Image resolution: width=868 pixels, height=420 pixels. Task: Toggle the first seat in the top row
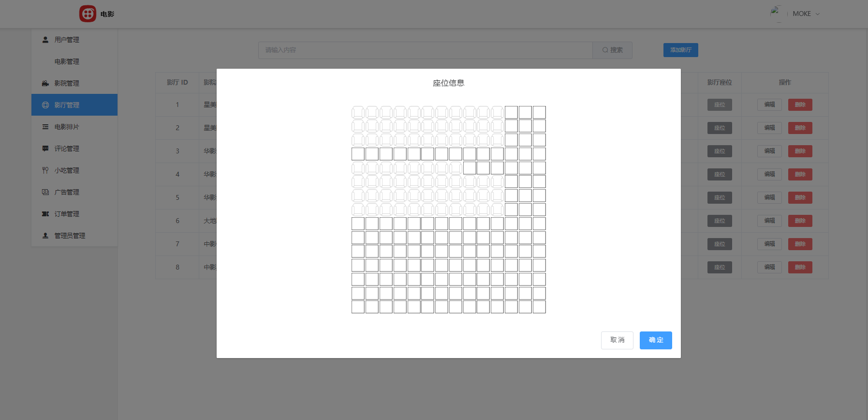point(358,112)
